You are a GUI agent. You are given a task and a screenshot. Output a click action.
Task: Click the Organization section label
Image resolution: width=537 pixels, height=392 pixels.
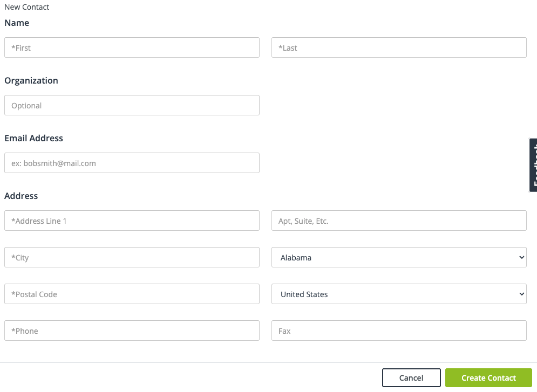pyautogui.click(x=31, y=80)
